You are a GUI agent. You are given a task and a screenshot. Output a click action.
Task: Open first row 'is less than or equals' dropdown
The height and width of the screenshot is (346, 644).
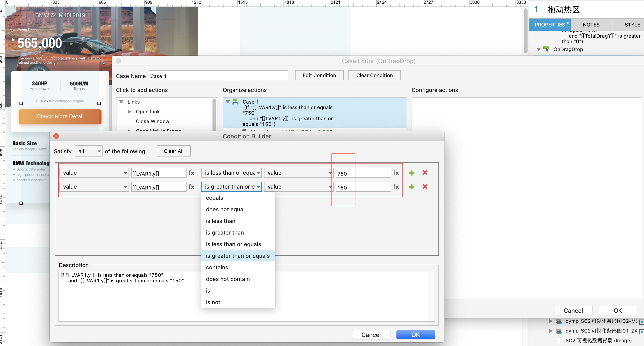pyautogui.click(x=231, y=173)
